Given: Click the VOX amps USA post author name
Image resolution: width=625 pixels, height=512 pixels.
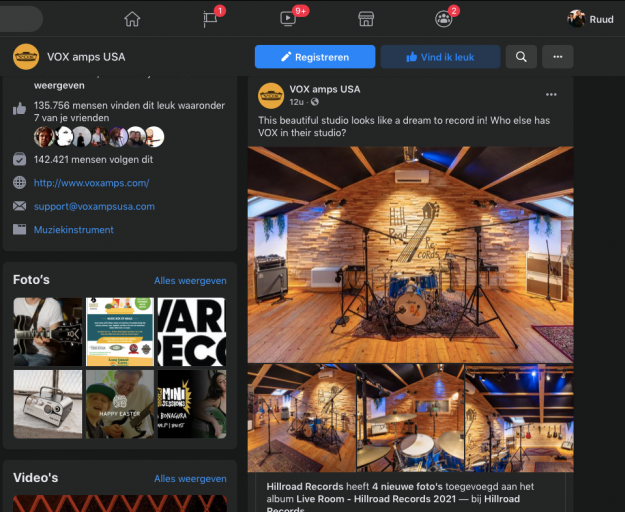Looking at the screenshot, I should [x=324, y=89].
